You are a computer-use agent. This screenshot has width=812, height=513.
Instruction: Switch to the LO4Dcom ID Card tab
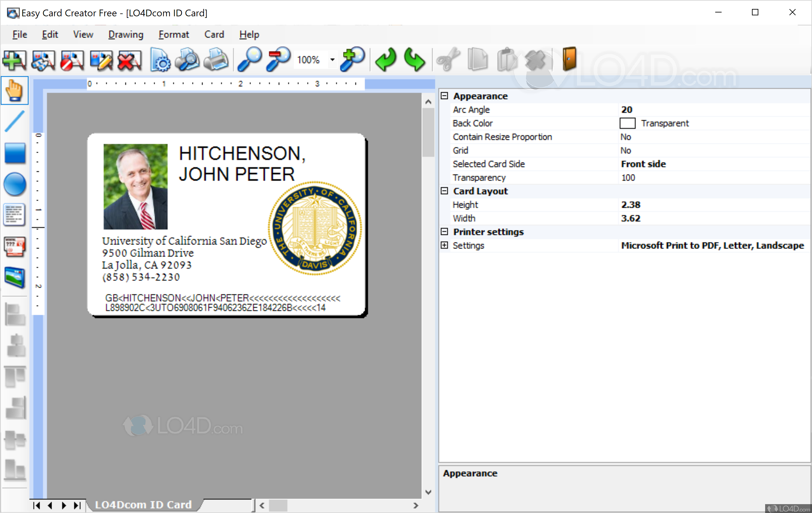143,505
